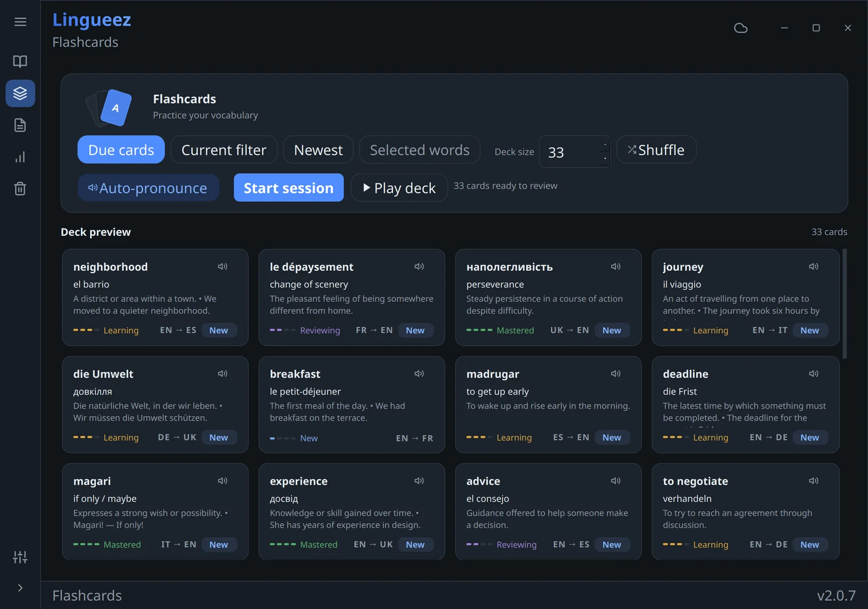The height and width of the screenshot is (609, 868).
Task: Open the le dépaysement flashcard title
Action: 311,267
